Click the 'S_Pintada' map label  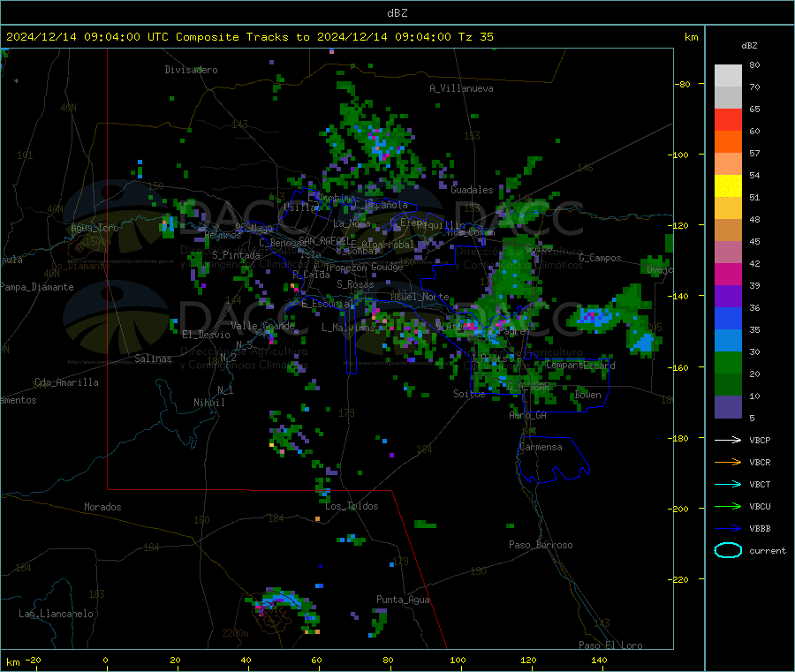tap(236, 255)
